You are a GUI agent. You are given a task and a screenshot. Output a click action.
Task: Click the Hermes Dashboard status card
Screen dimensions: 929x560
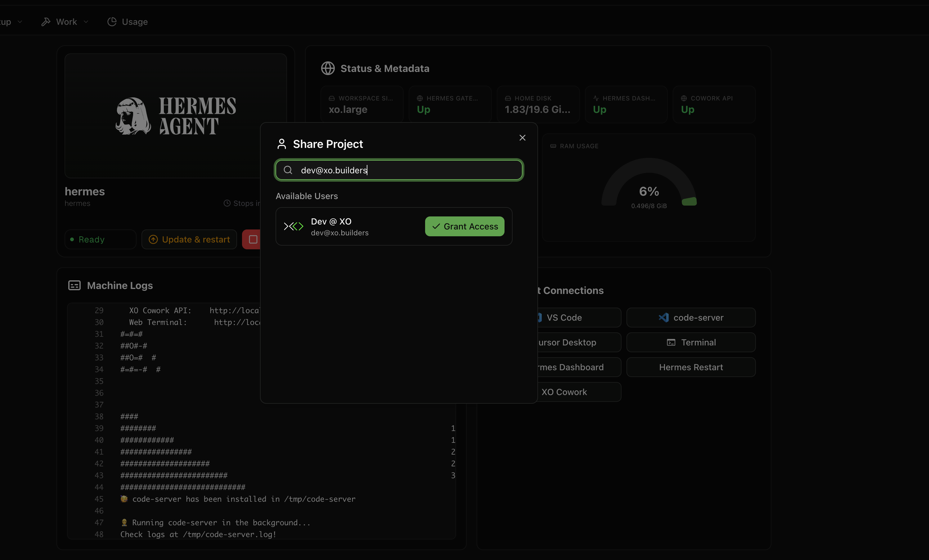click(x=626, y=104)
